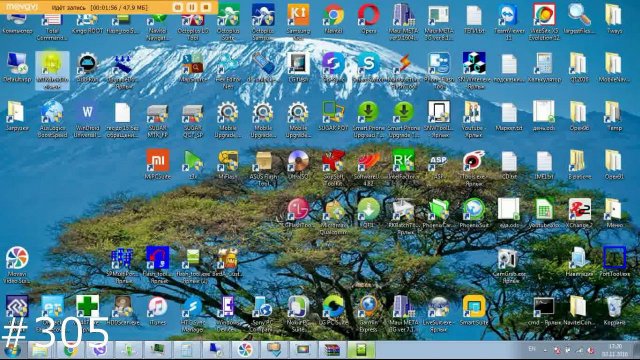This screenshot has height=360, width=640.
Task: Select the Skype desktop icon
Action: tap(369, 69)
